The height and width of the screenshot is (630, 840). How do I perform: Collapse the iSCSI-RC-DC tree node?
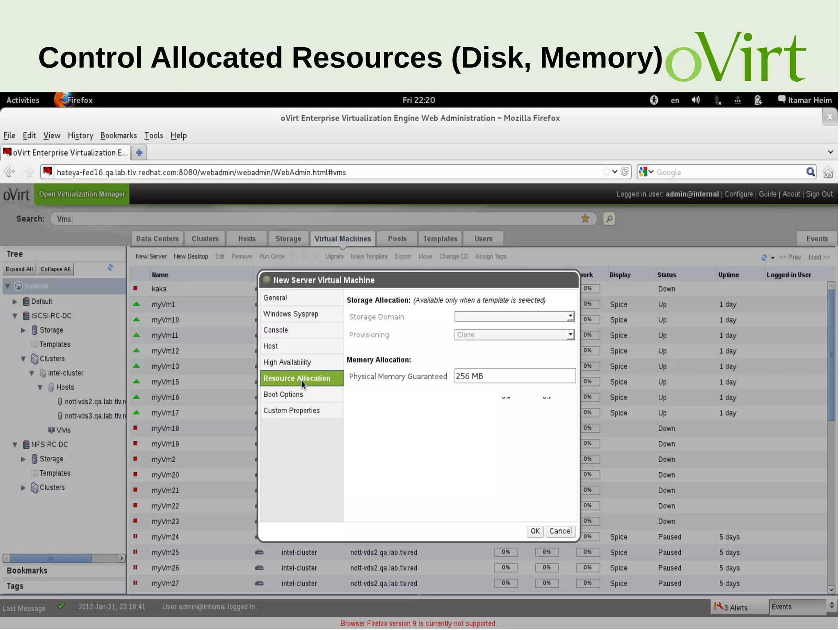click(15, 316)
